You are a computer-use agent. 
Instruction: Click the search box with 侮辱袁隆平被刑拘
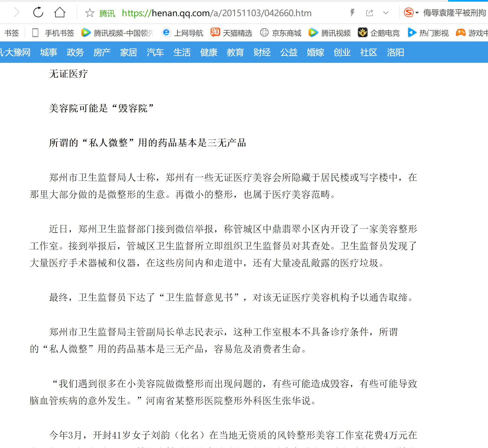(x=455, y=13)
